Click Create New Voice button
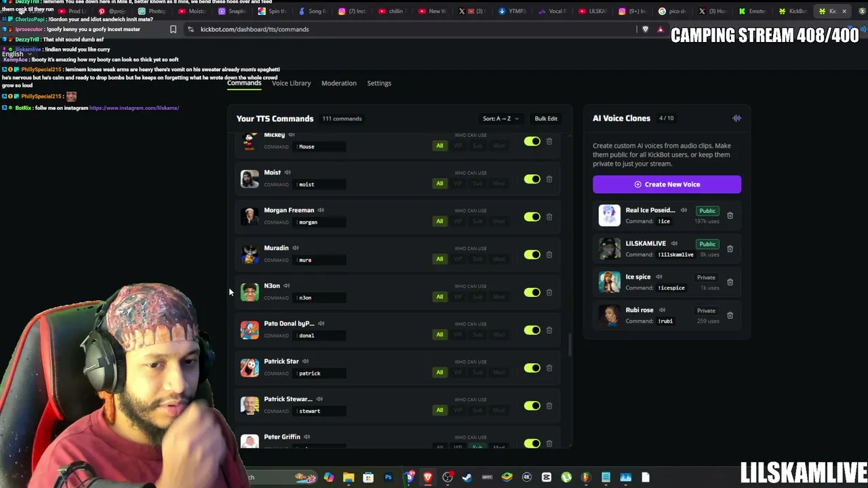The width and height of the screenshot is (868, 488). 667,184
